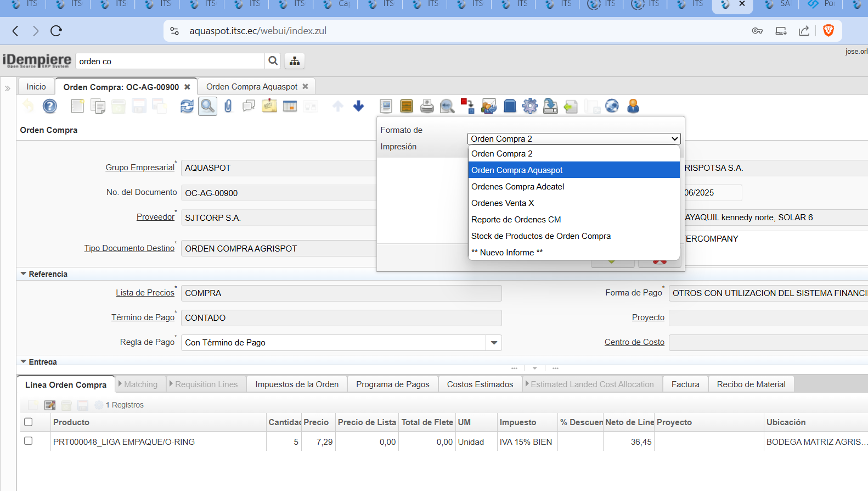
Task: Click the Centro de Costo link
Action: point(634,342)
